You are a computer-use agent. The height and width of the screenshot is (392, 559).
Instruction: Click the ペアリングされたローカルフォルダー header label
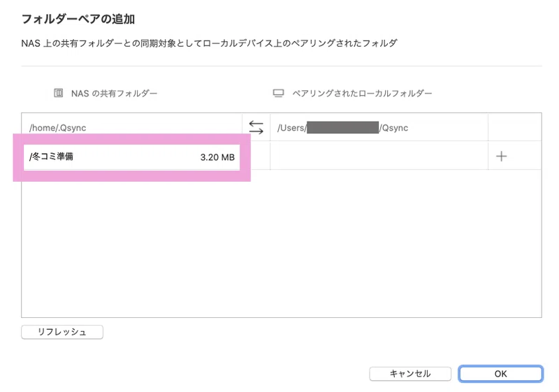pyautogui.click(x=362, y=94)
